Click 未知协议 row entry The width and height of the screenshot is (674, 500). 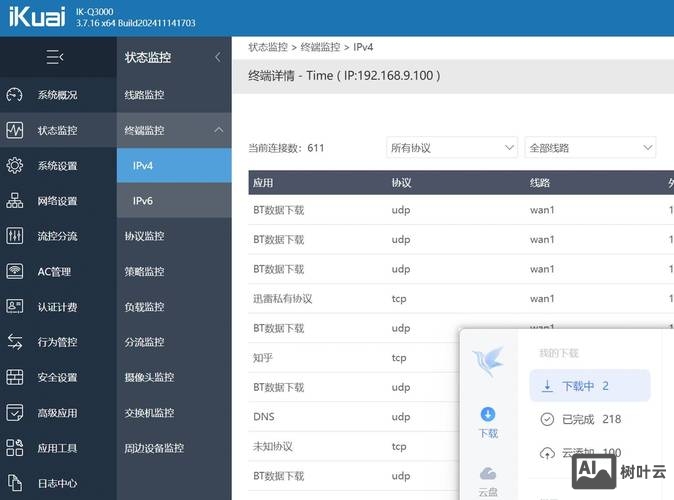[x=273, y=446]
